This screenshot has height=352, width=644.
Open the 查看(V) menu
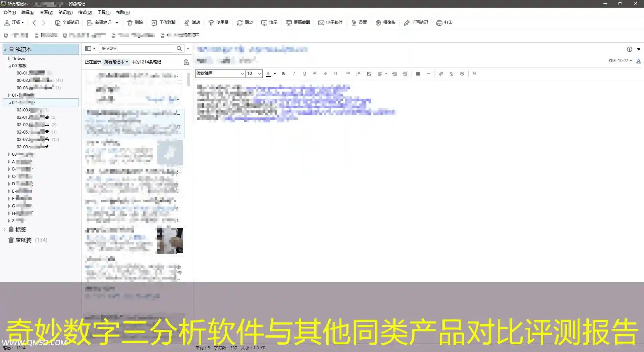(46, 12)
